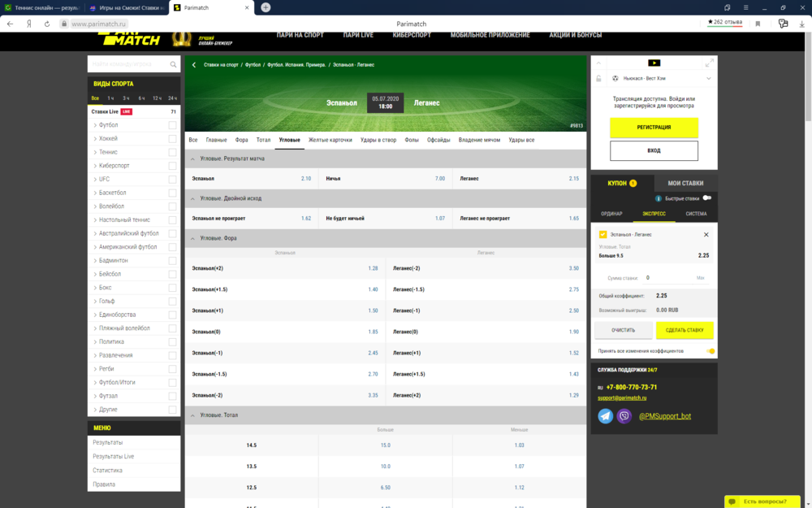Expand the UFC sport category

tap(95, 180)
